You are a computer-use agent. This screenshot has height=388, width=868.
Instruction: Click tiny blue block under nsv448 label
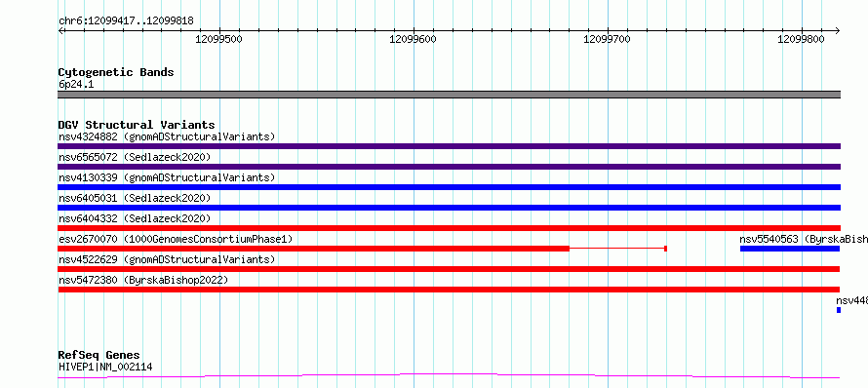839,310
